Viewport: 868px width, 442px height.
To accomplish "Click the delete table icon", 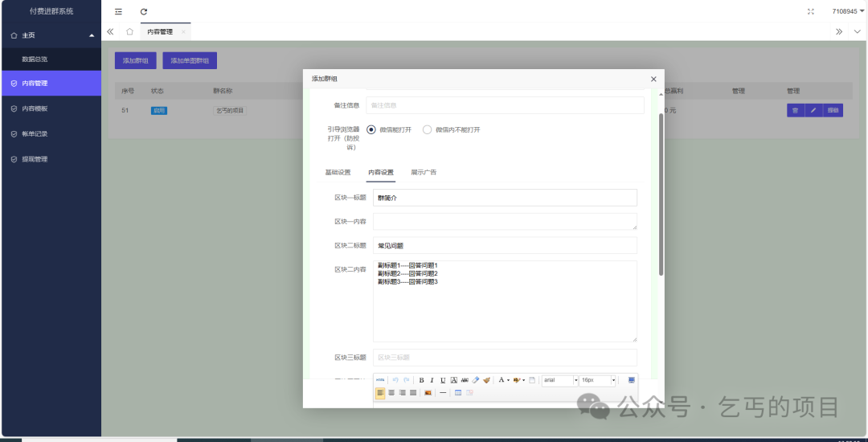I will tap(469, 393).
